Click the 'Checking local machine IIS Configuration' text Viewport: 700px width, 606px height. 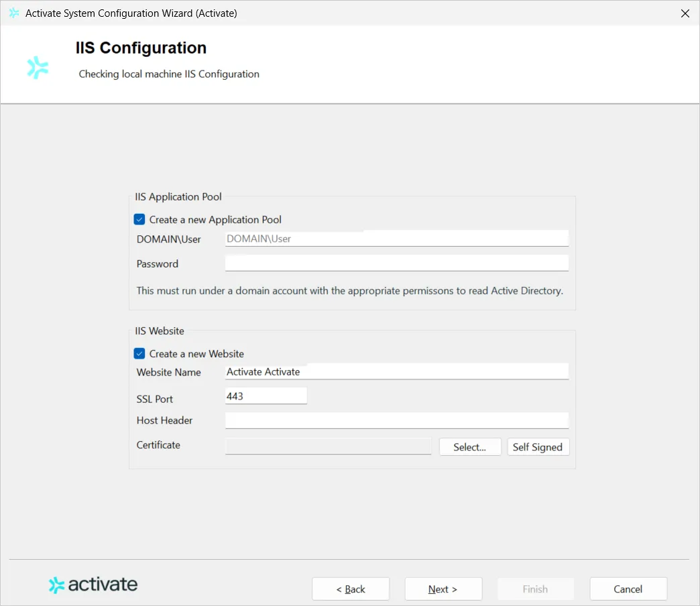point(169,74)
